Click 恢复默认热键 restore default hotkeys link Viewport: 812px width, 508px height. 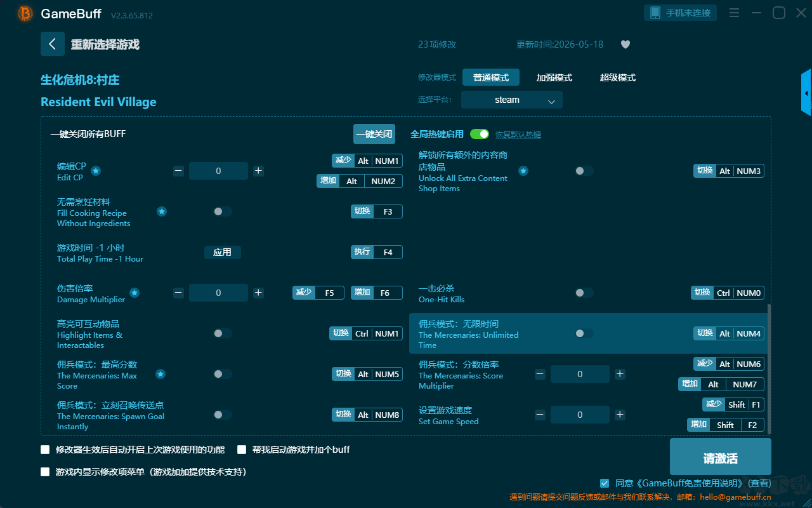[x=518, y=135]
